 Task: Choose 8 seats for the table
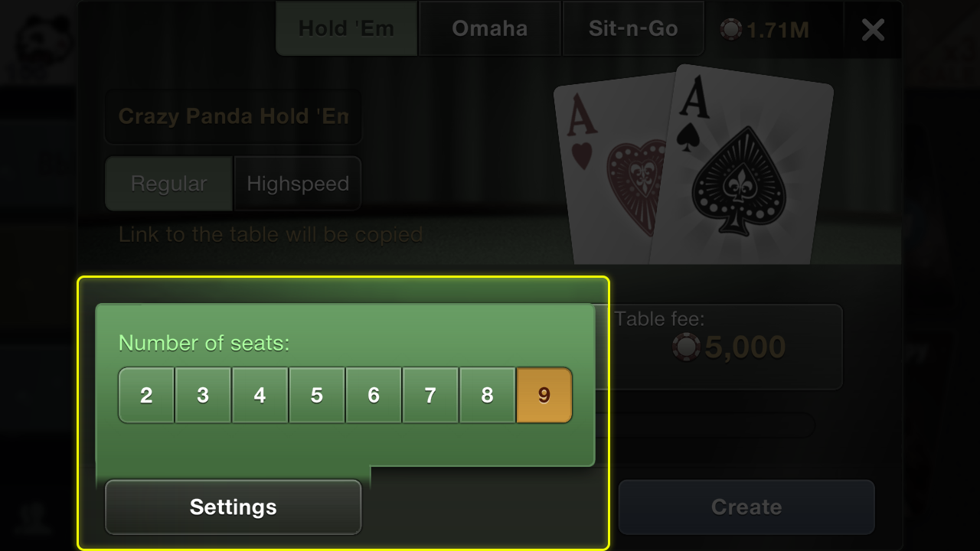pyautogui.click(x=487, y=395)
